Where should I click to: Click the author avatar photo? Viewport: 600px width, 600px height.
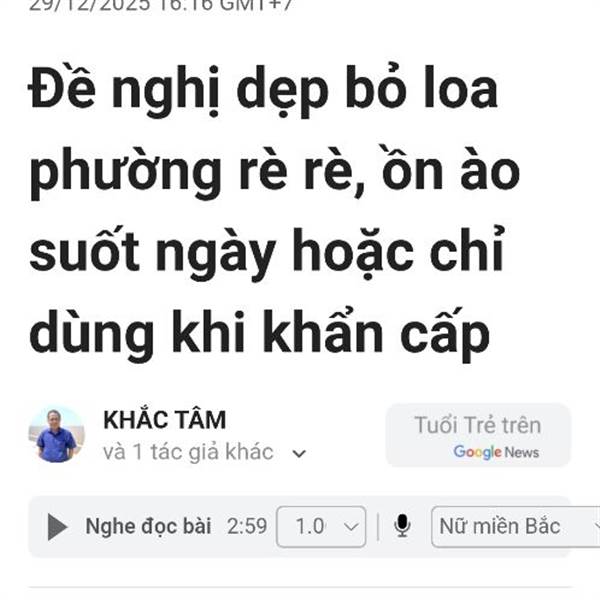click(x=57, y=435)
